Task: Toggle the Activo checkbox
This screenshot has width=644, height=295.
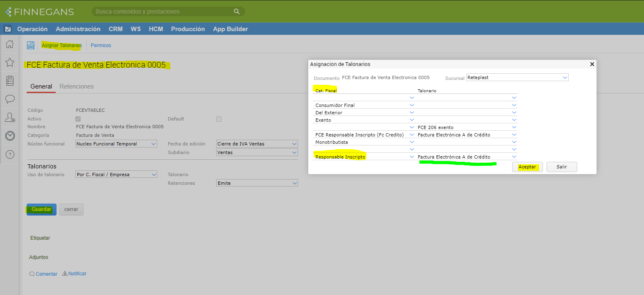Action: tap(78, 119)
